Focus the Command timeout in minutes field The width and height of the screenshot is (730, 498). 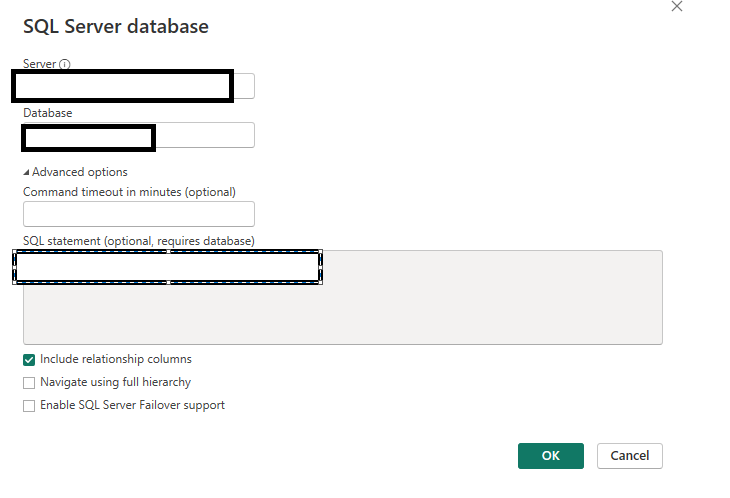tap(139, 214)
